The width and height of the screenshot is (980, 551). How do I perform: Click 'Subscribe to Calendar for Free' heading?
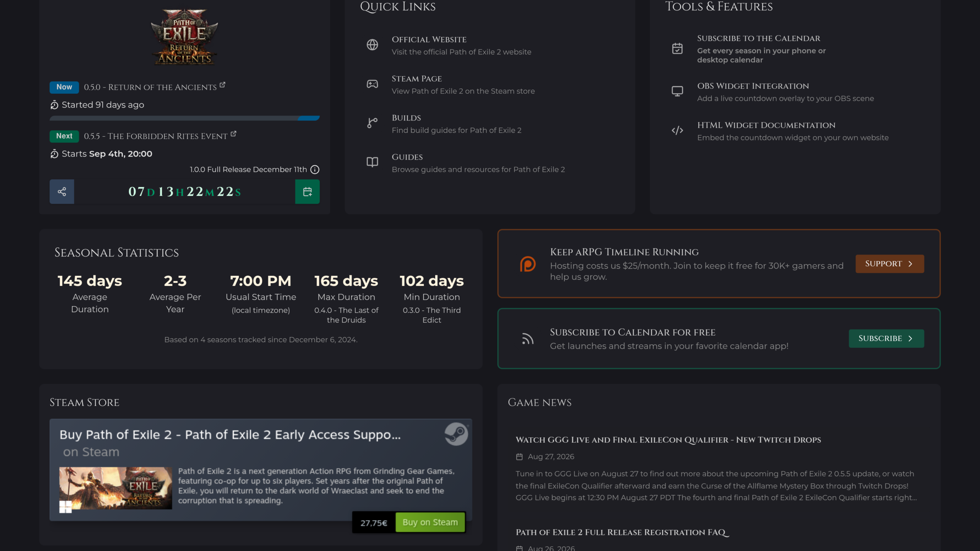[633, 332]
